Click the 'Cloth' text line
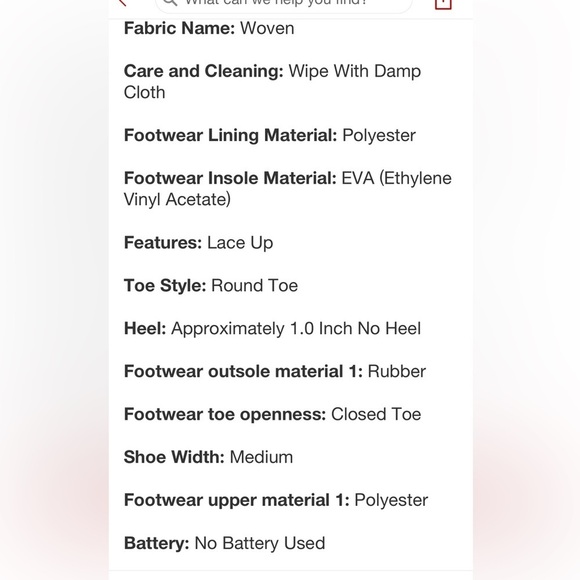 144,92
